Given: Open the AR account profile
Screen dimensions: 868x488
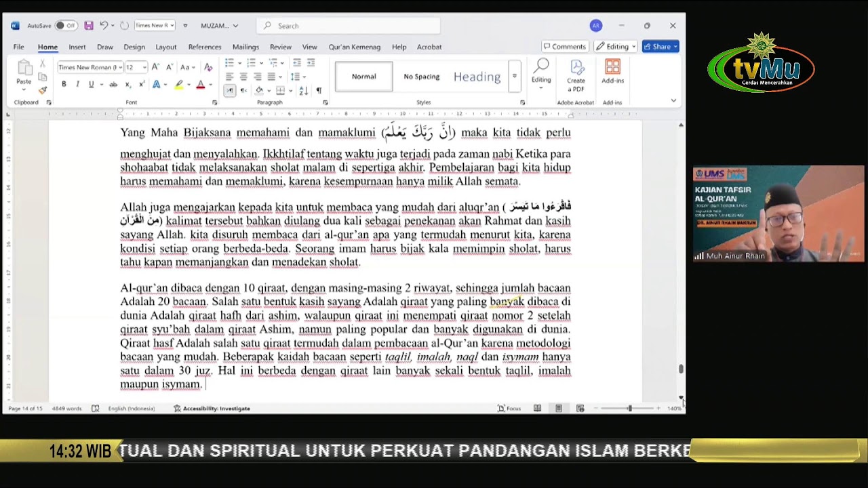Looking at the screenshot, I should (596, 26).
